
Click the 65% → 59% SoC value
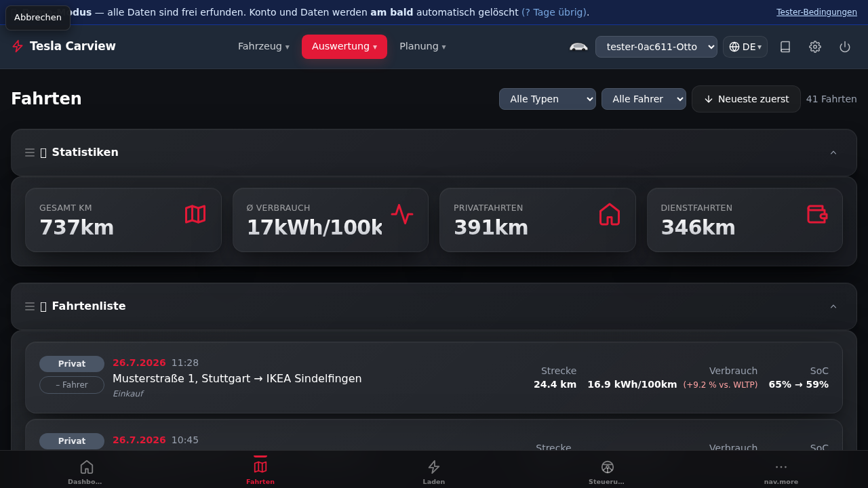[798, 384]
